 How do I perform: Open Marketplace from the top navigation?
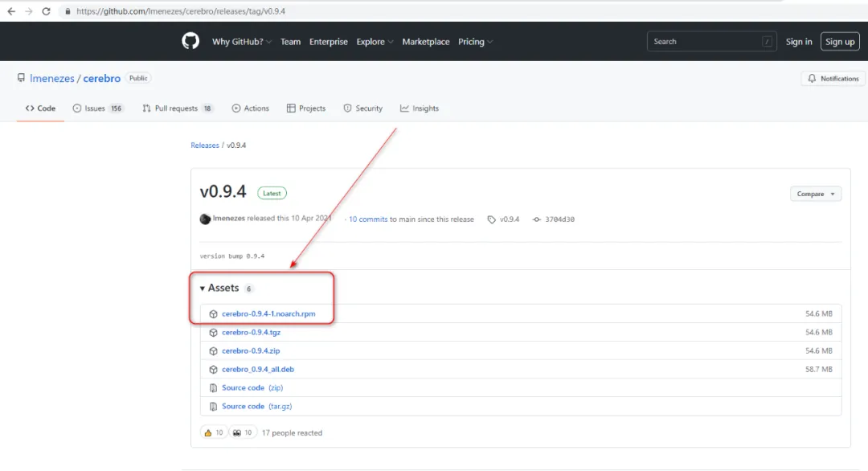coord(426,42)
